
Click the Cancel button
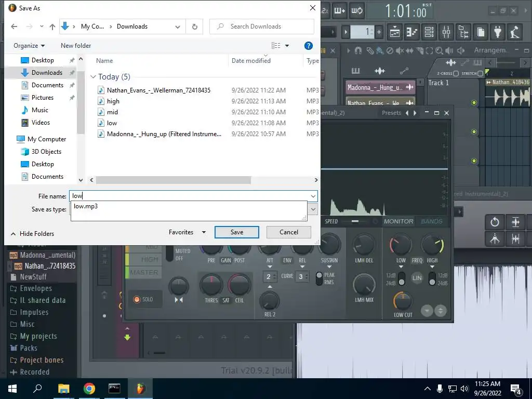click(x=289, y=232)
